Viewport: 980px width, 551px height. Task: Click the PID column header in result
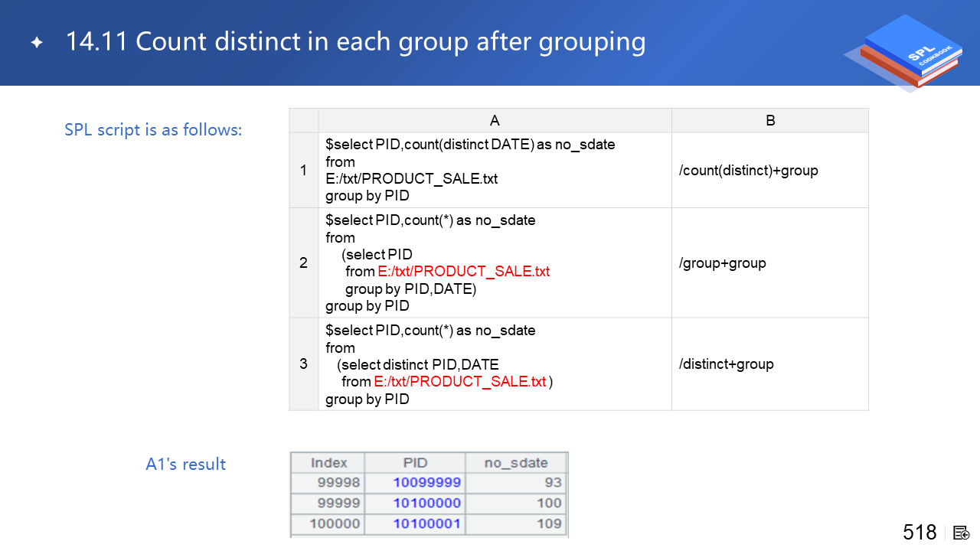[x=415, y=463]
